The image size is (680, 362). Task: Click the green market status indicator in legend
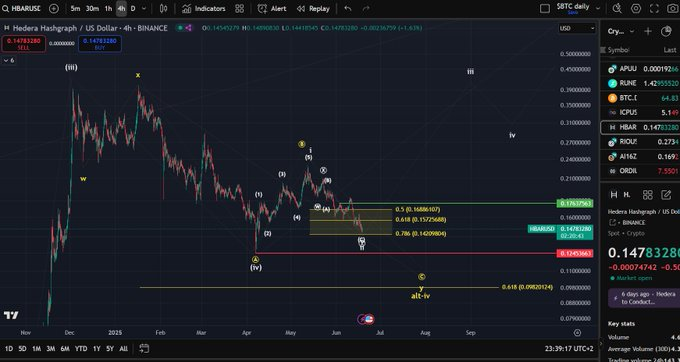click(x=180, y=28)
